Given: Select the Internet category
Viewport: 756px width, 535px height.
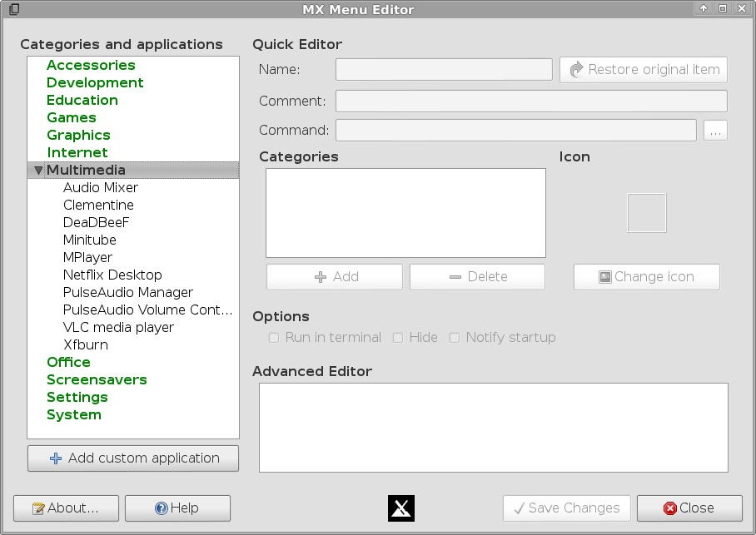Looking at the screenshot, I should (77, 152).
